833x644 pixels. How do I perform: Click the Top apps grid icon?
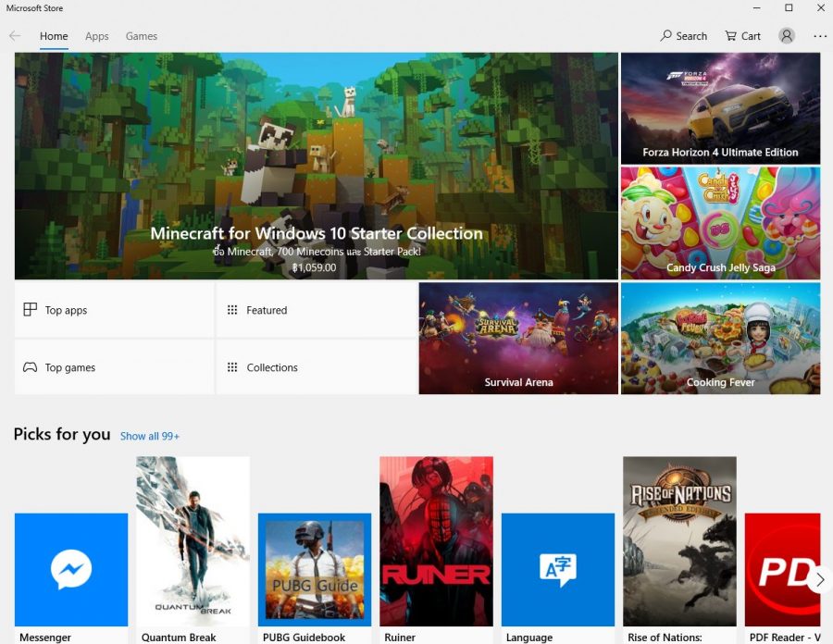pos(31,310)
